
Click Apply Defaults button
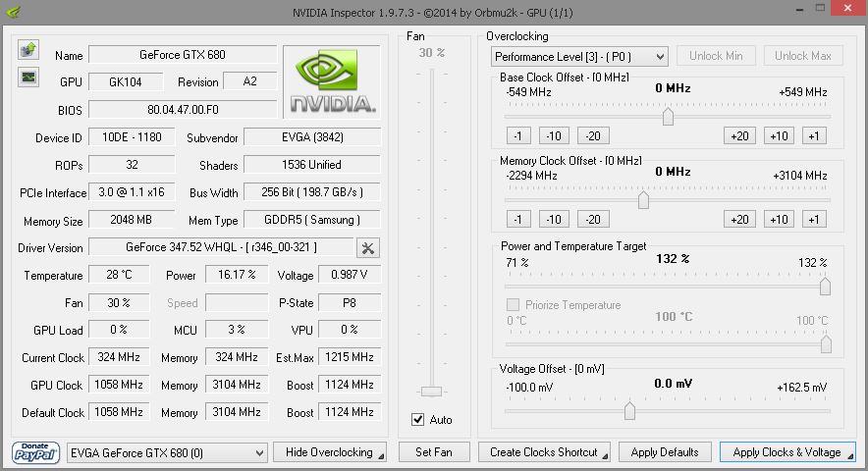(665, 452)
